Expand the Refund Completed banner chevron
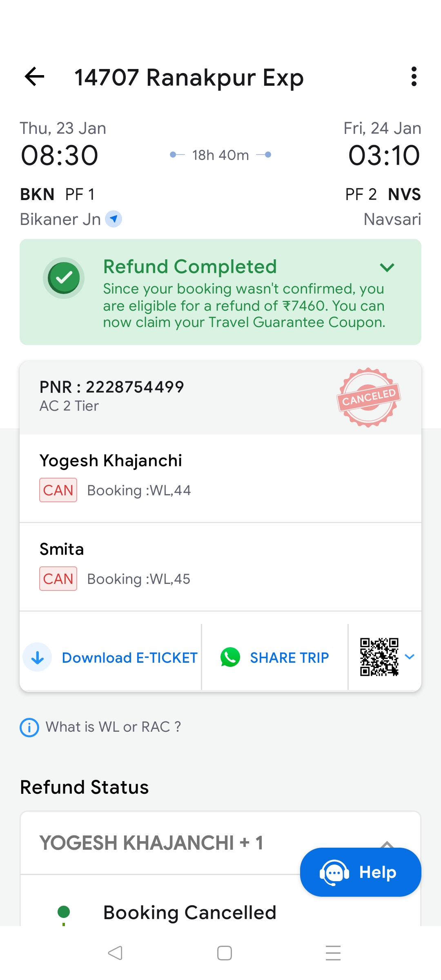 387,267
